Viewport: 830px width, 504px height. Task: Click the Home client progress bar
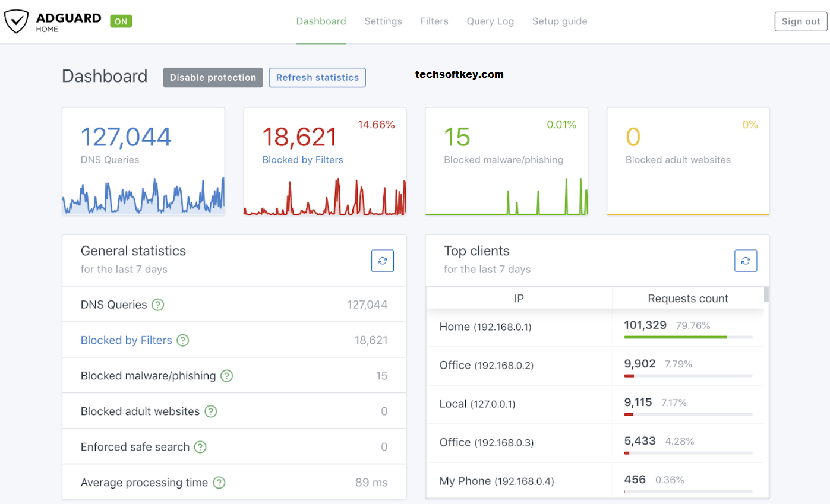point(688,337)
